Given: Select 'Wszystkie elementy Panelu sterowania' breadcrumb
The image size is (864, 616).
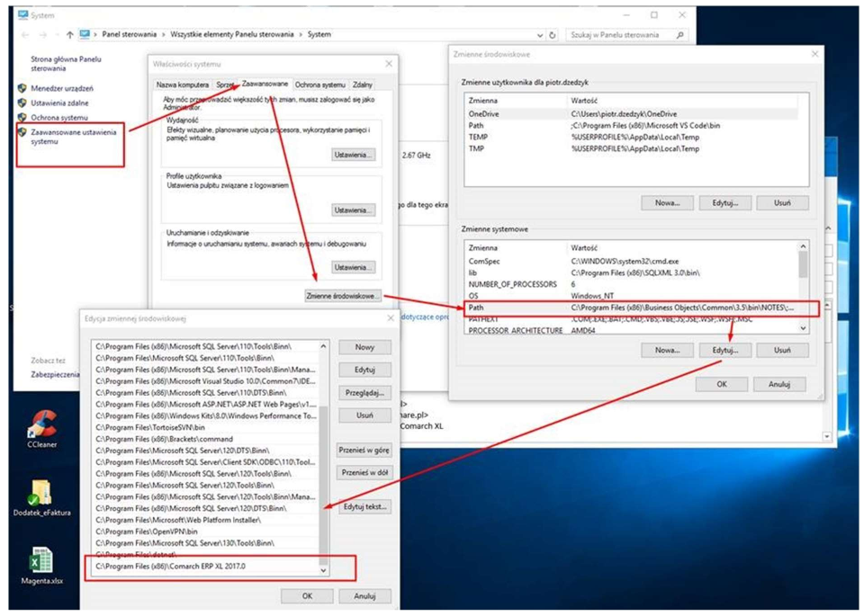Looking at the screenshot, I should [232, 35].
